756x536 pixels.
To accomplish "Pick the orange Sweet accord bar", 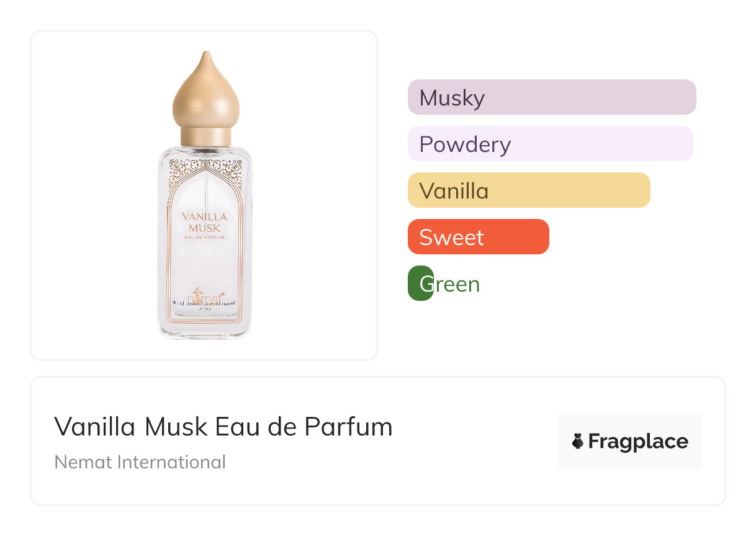I will [478, 237].
